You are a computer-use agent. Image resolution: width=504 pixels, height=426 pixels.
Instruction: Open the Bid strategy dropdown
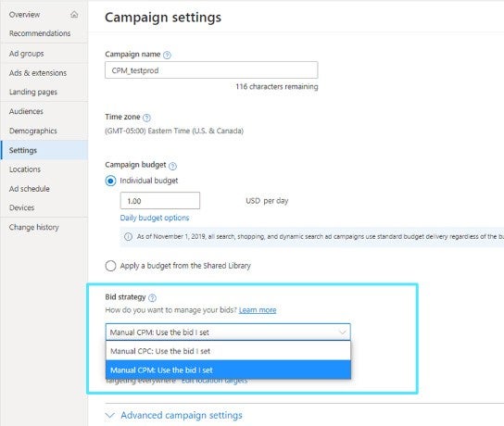(228, 332)
